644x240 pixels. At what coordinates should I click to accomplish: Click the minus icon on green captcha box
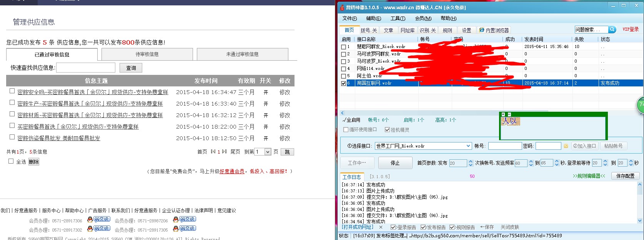pos(509,114)
